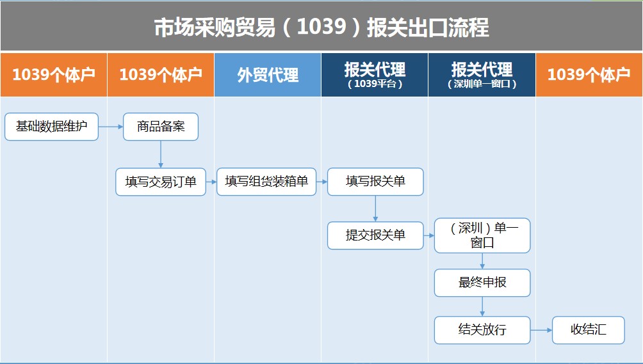This screenshot has width=643, height=364.
Task: Click the 结关放行 box
Action: tap(482, 330)
